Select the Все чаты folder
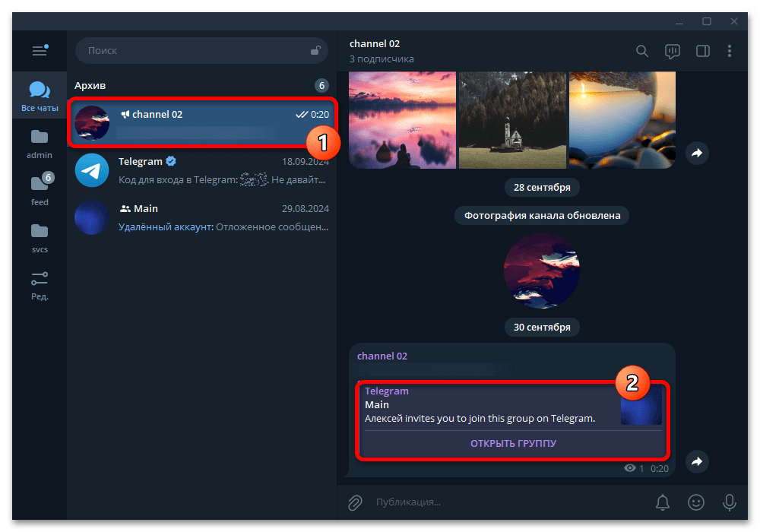This screenshot has width=760, height=532. click(x=40, y=96)
